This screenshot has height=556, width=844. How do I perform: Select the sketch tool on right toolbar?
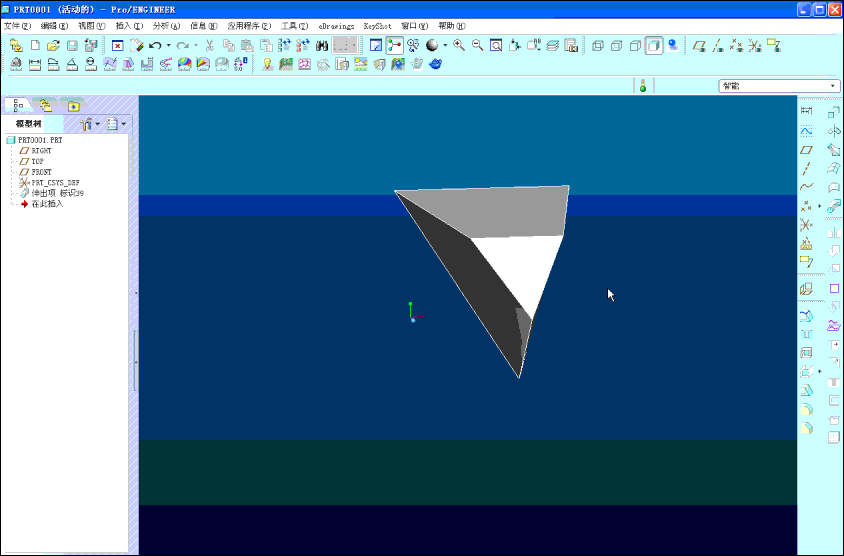pos(806,131)
